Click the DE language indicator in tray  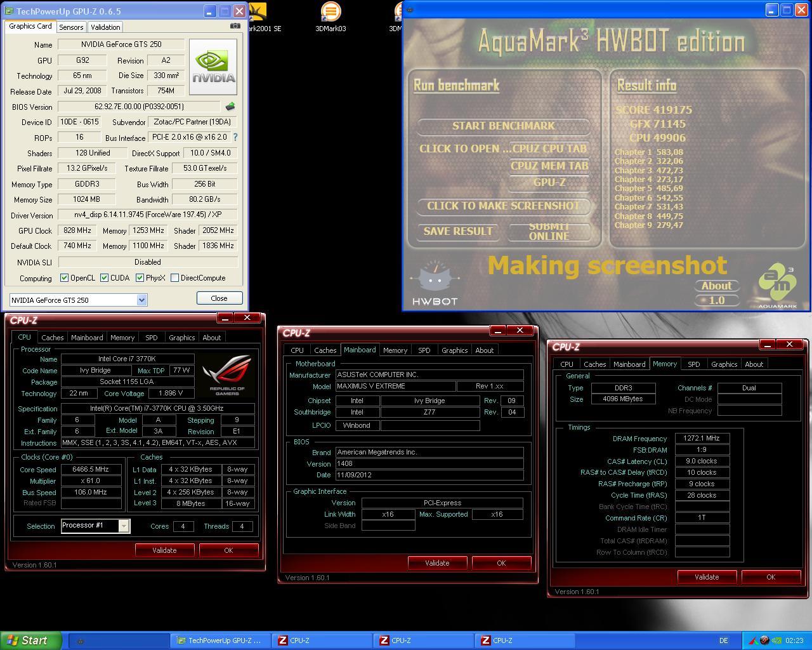pos(723,640)
